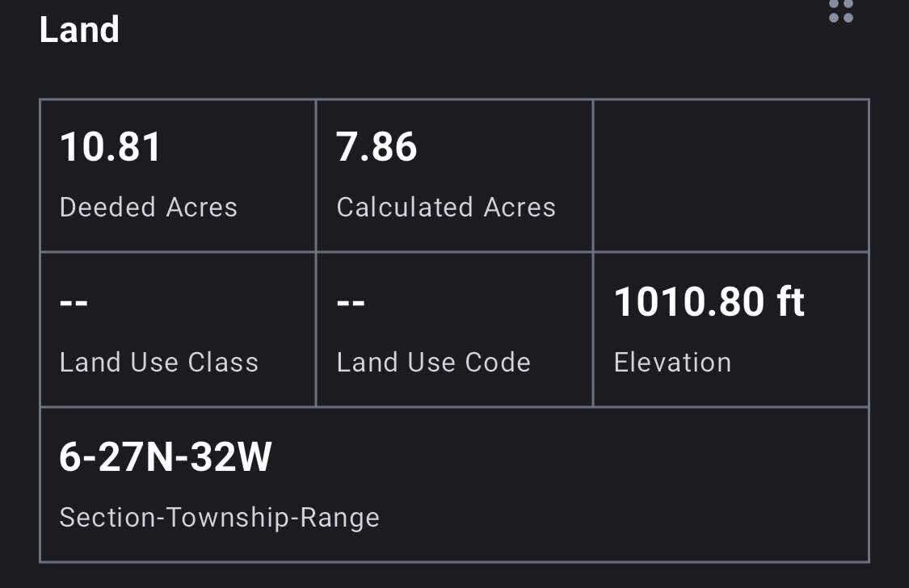The width and height of the screenshot is (909, 588).
Task: Click the Deeded Acres label
Action: coord(149,208)
